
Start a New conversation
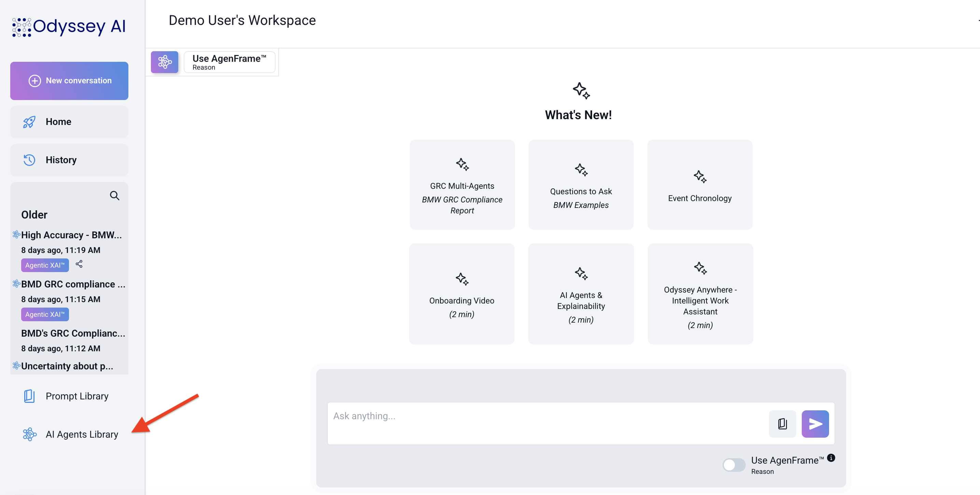[69, 81]
